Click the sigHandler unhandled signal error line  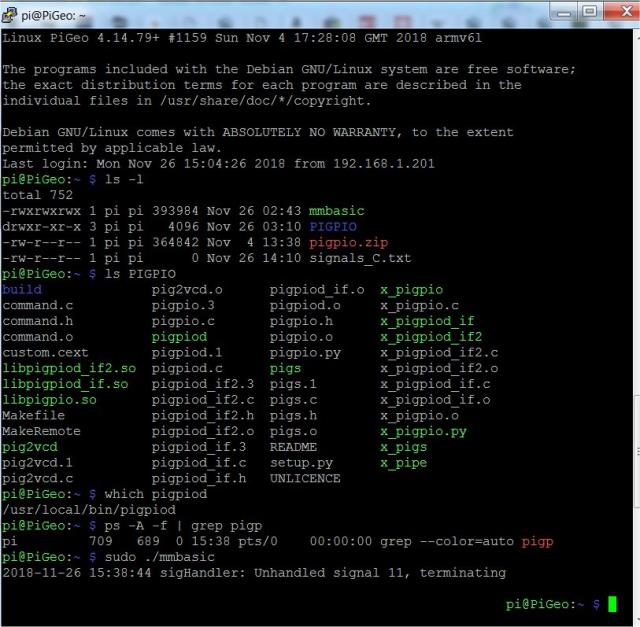tap(255, 573)
